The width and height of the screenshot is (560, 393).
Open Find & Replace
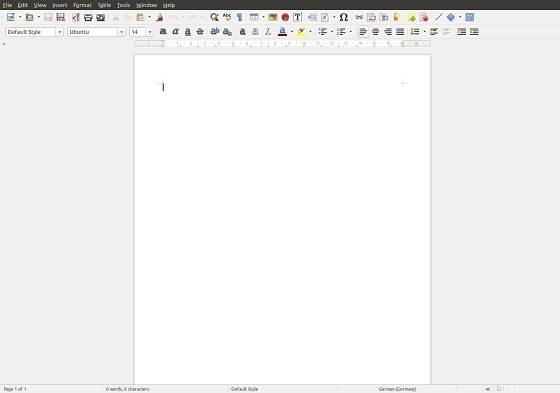coord(214,17)
